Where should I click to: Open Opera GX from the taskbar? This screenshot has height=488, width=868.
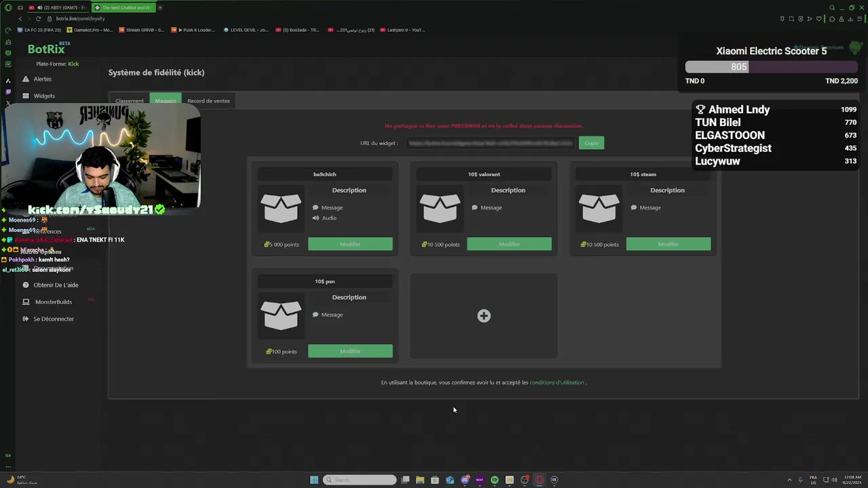[x=539, y=480]
